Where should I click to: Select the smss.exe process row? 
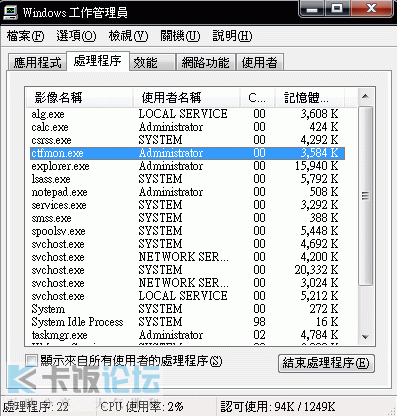pos(187,218)
